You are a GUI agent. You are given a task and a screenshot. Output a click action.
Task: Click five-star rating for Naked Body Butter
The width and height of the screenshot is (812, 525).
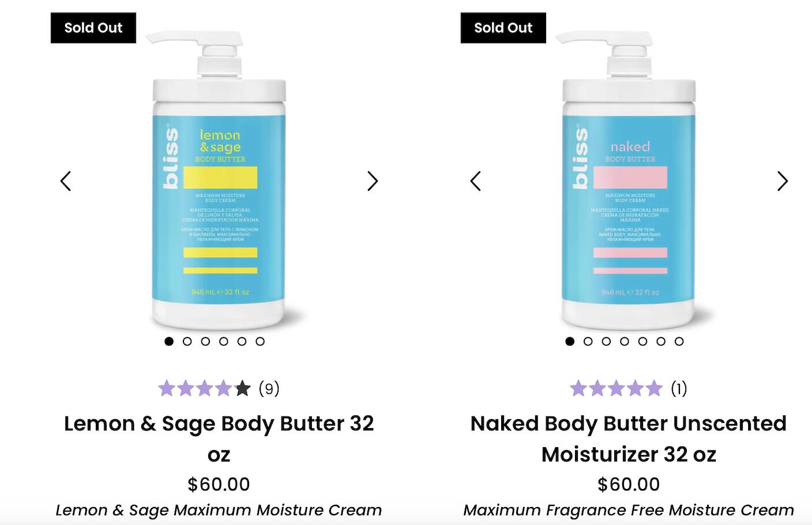pos(616,389)
